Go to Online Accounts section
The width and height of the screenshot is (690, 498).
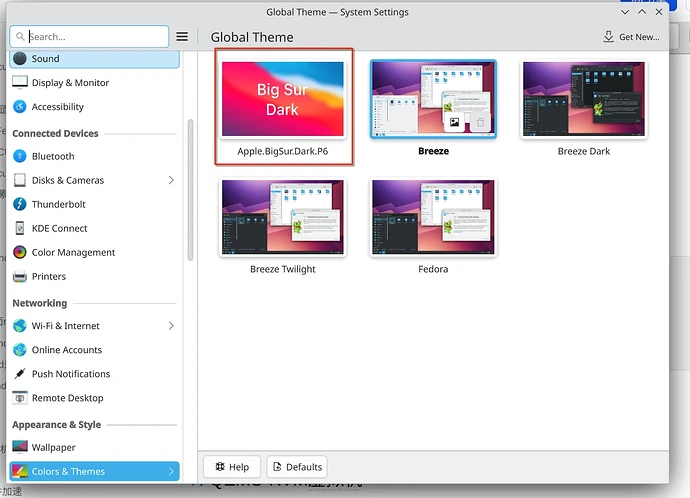point(67,350)
